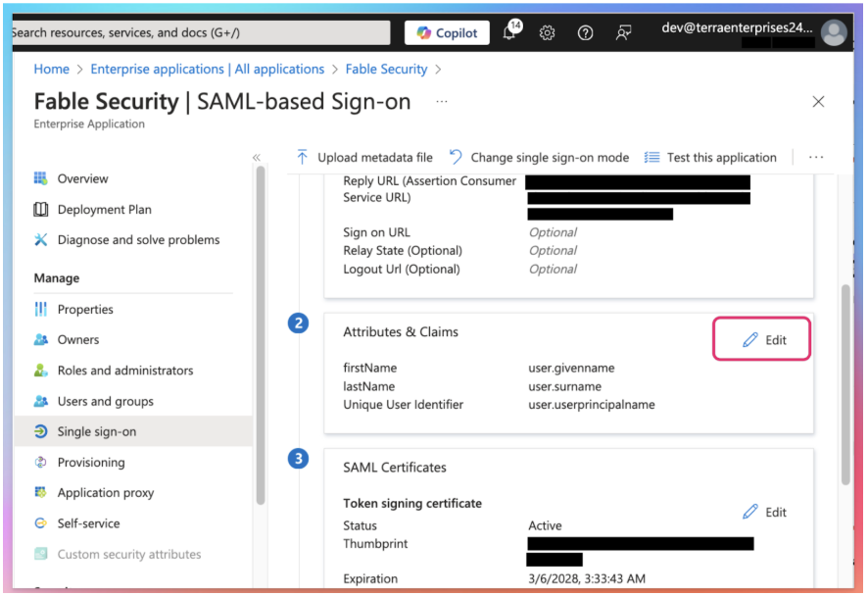868x596 pixels.
Task: Click the Users and groups icon
Action: click(40, 401)
